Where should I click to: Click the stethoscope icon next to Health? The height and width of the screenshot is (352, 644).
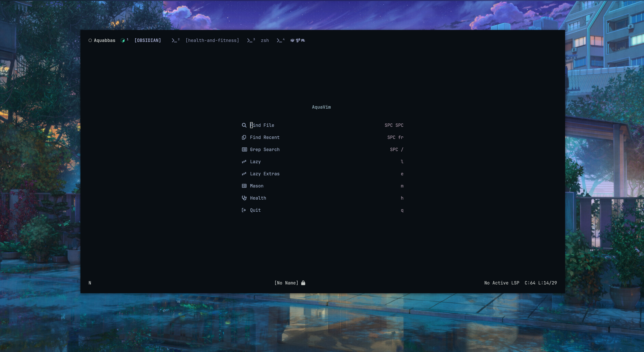[244, 198]
